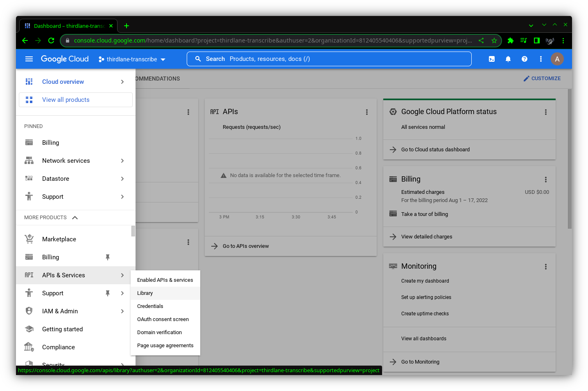The height and width of the screenshot is (391, 588).
Task: Click Take a tour of billing
Action: point(424,214)
